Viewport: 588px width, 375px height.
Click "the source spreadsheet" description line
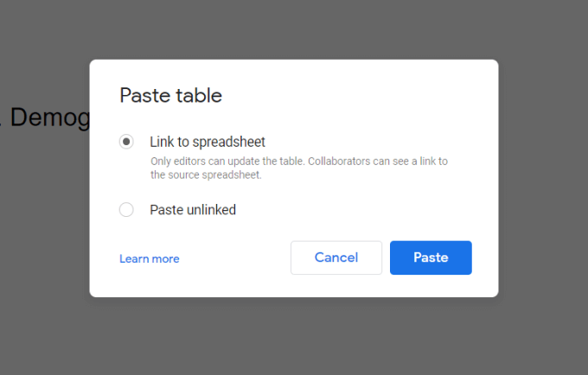[205, 175]
